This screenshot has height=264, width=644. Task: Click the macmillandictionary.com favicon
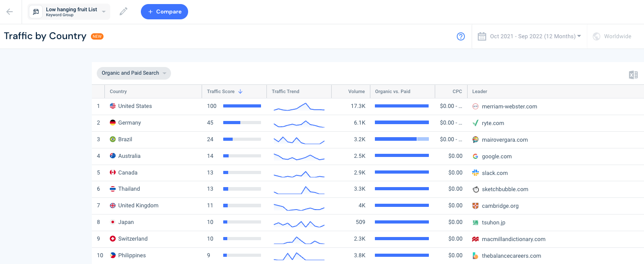point(475,239)
